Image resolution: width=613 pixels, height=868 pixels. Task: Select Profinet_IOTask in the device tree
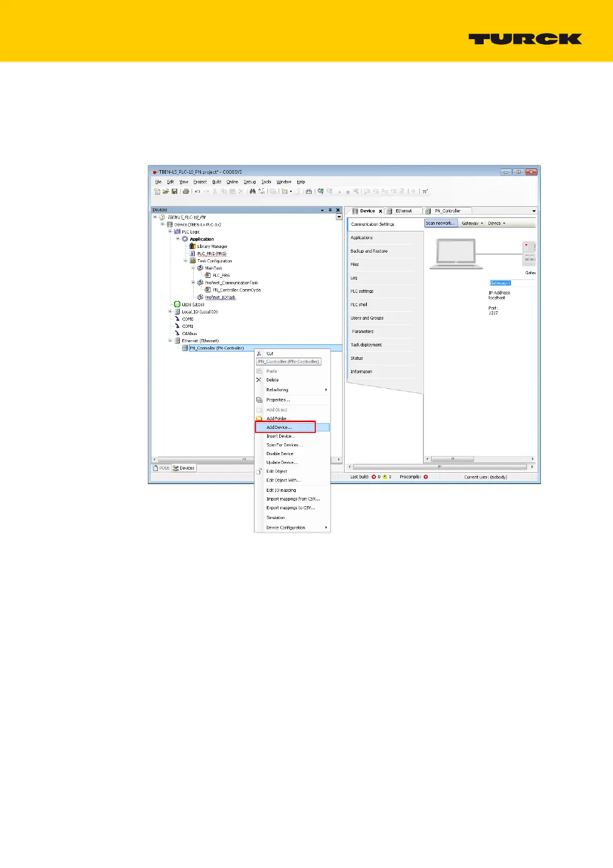point(220,297)
